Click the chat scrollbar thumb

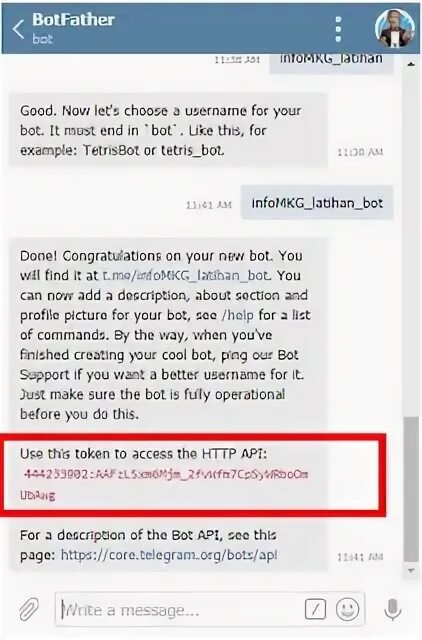[411, 489]
